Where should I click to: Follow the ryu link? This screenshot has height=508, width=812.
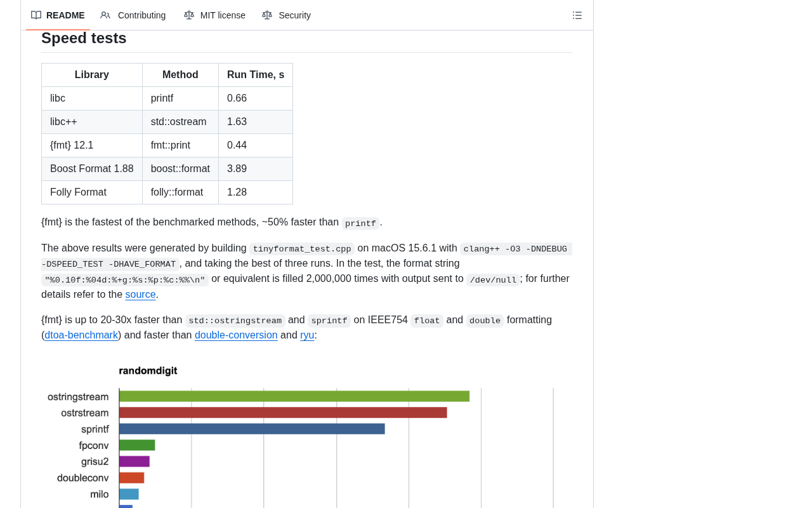(307, 335)
